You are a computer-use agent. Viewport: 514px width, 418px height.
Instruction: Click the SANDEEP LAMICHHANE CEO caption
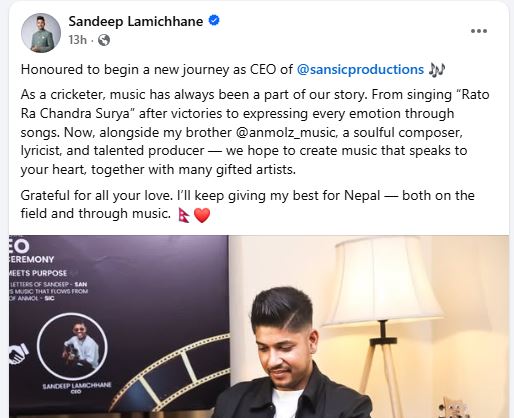(77, 388)
